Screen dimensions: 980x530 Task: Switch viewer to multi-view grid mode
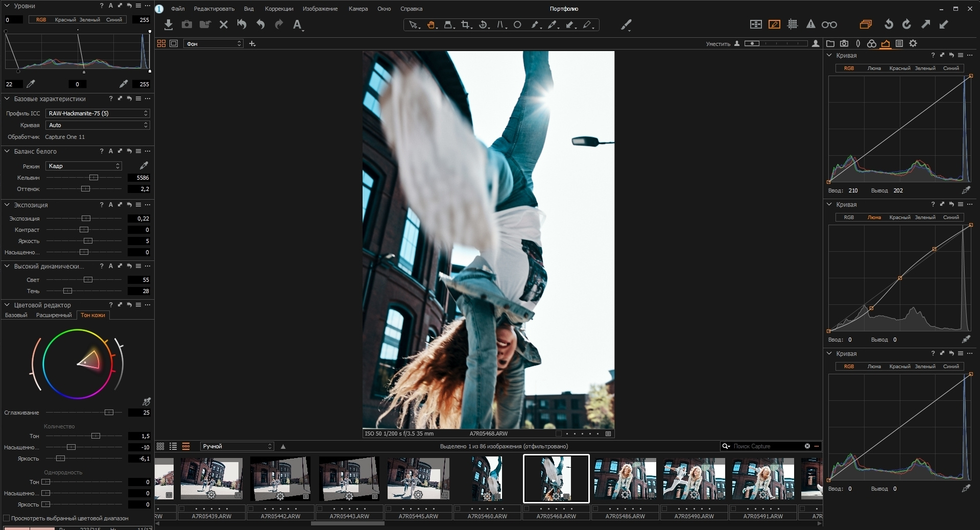161,44
